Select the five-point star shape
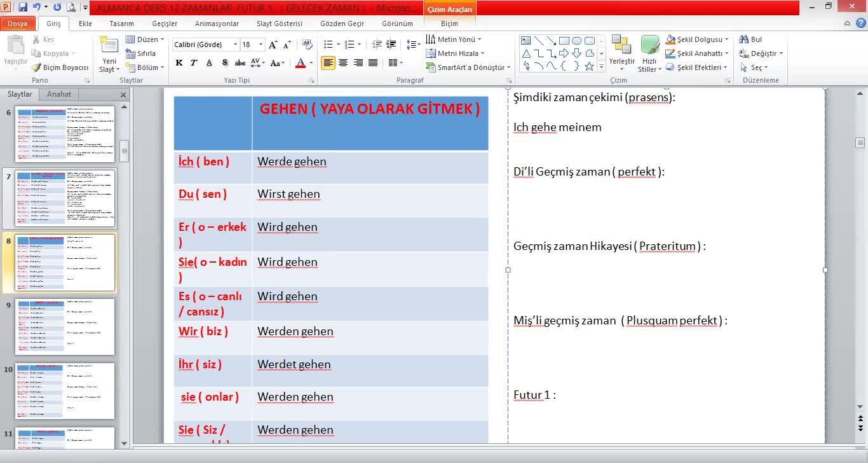 (x=590, y=66)
